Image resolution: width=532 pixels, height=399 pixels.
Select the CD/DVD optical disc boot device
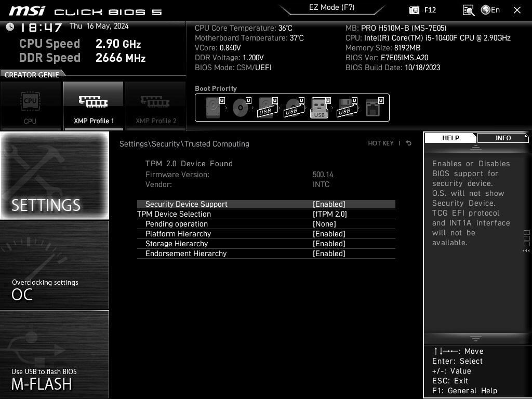click(241, 108)
